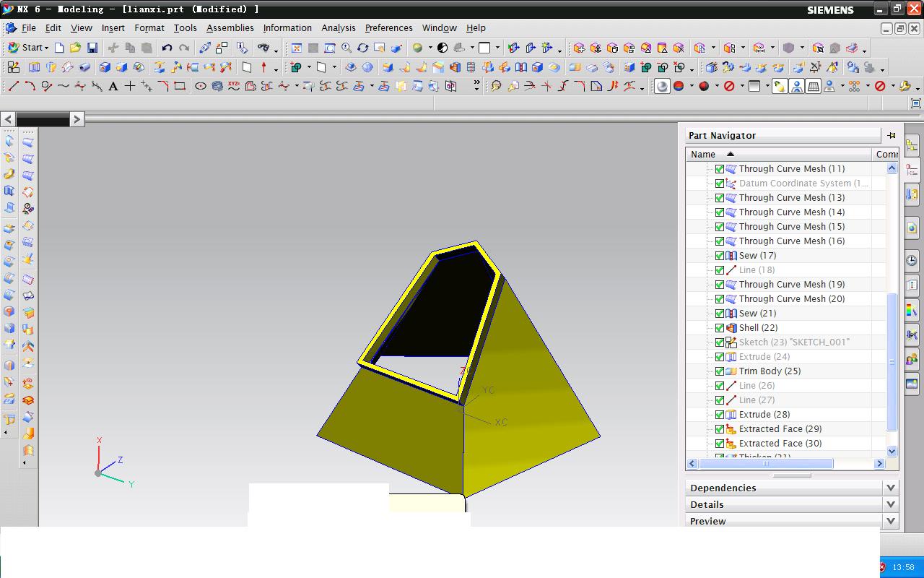Click the Fit view icon
The width and height of the screenshot is (924, 578).
296,48
